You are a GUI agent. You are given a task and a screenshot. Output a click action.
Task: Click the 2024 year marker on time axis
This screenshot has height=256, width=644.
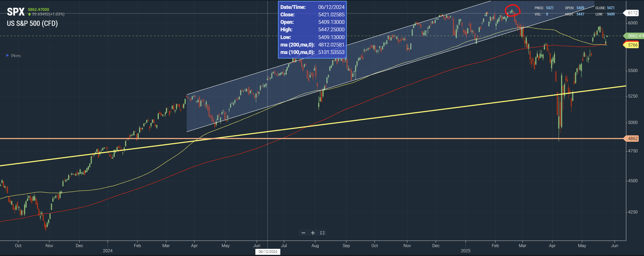tap(108, 251)
